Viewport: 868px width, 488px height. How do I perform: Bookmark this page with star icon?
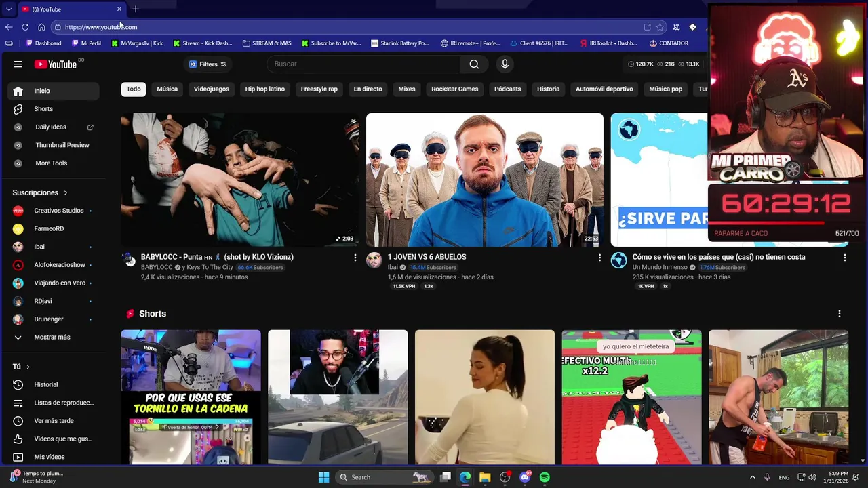click(660, 27)
